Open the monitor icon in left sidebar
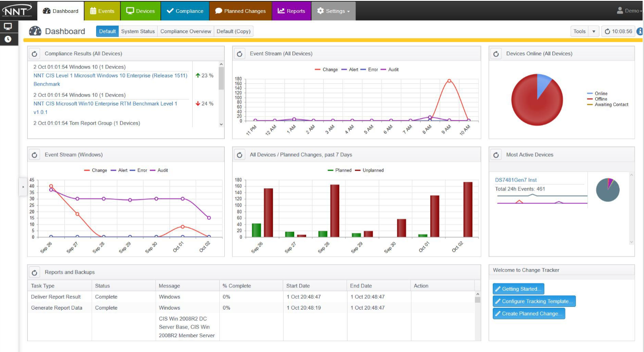The width and height of the screenshot is (644, 352). 8,26
